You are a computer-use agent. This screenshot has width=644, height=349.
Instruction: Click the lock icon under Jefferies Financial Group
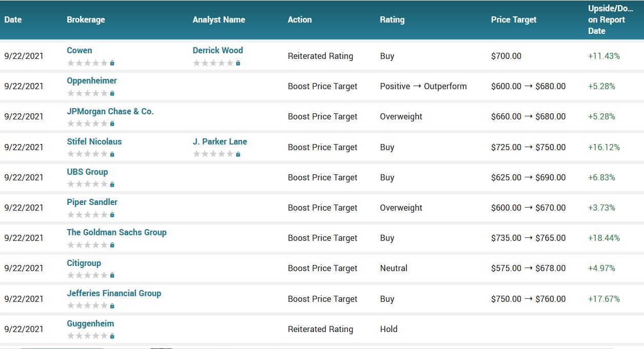pyautogui.click(x=112, y=306)
